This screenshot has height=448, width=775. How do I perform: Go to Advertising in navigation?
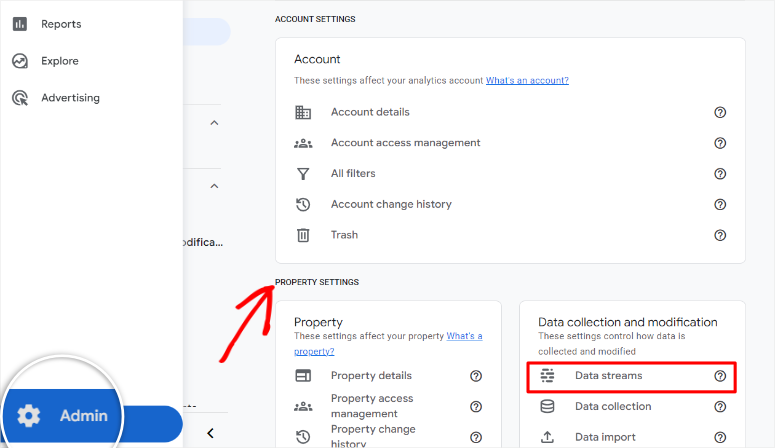(70, 98)
